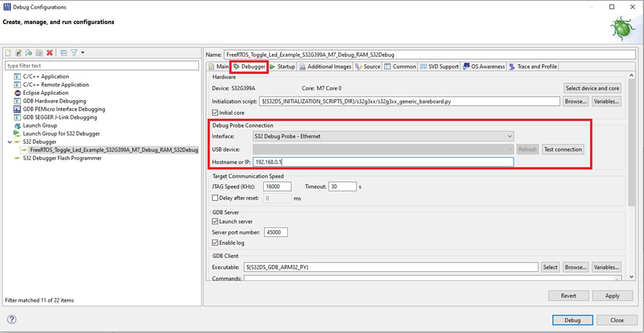The width and height of the screenshot is (644, 333).
Task: Delete selected configuration with red X
Action: tap(50, 52)
